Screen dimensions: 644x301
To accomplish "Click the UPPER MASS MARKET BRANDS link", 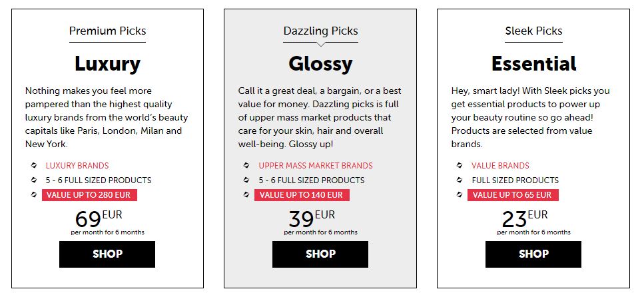I will click(316, 166).
